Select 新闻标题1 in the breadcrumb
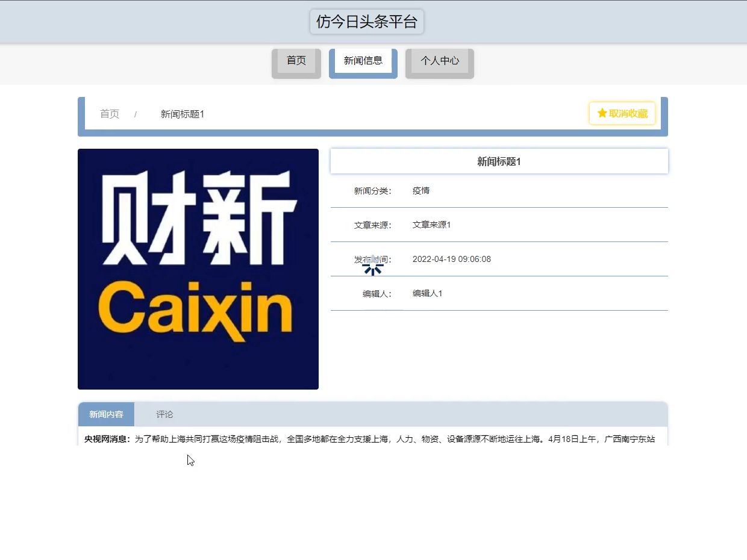 point(182,113)
